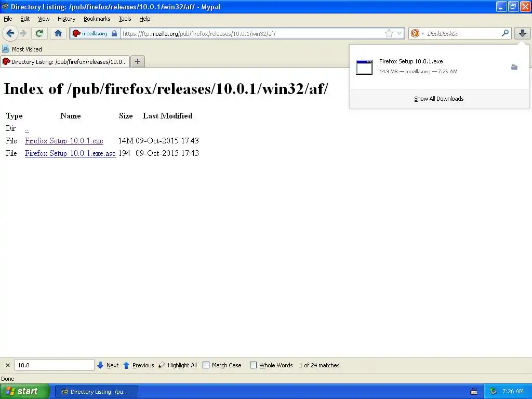Click the search magnifier icon
The width and height of the screenshot is (532, 399).
[505, 33]
